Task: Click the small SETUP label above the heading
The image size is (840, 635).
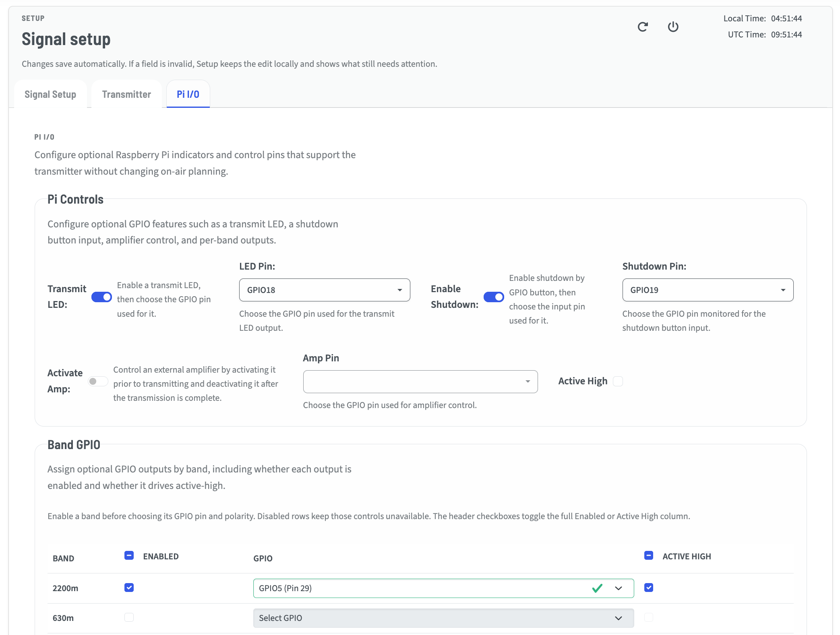Action: [33, 19]
